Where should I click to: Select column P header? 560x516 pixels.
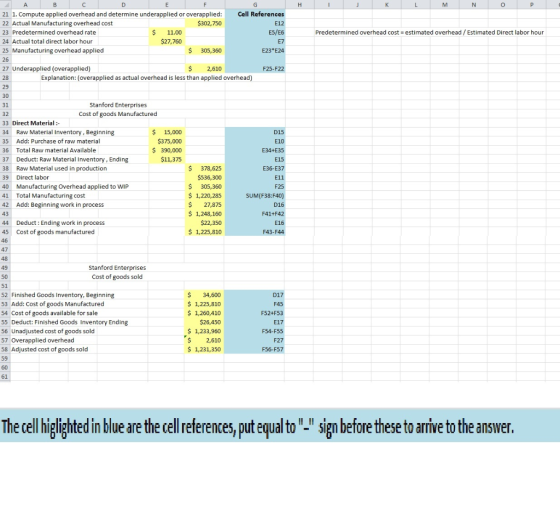click(x=531, y=5)
